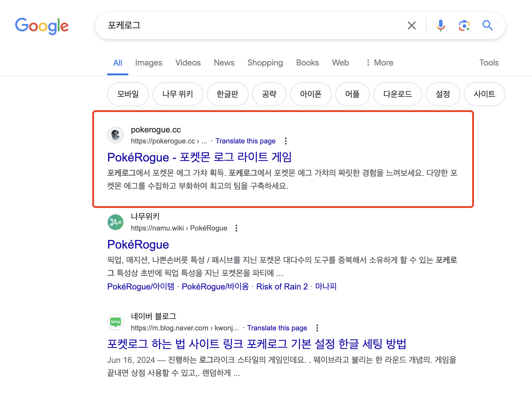Image resolution: width=532 pixels, height=397 pixels.
Task: Clear the search box with the X icon
Action: point(412,25)
